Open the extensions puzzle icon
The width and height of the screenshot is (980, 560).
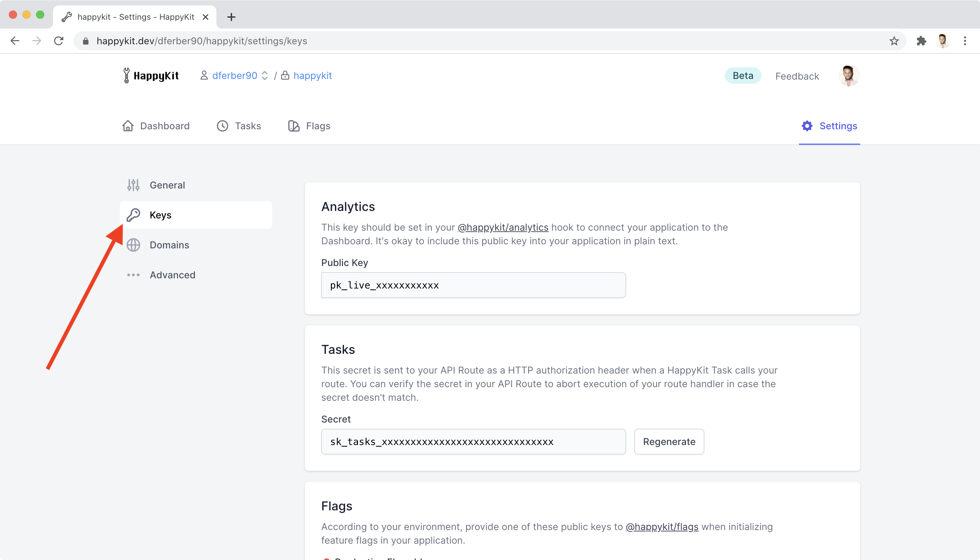pyautogui.click(x=921, y=41)
